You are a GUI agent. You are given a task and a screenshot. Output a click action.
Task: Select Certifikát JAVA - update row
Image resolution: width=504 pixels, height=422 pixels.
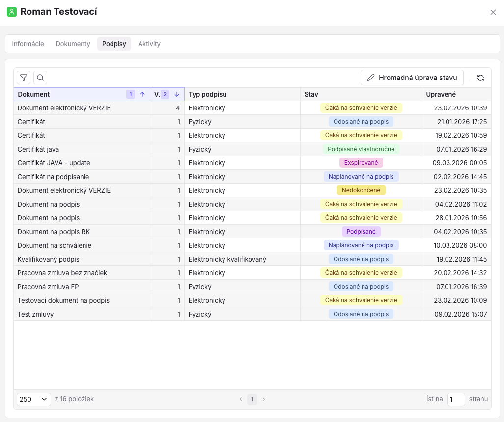[252, 163]
